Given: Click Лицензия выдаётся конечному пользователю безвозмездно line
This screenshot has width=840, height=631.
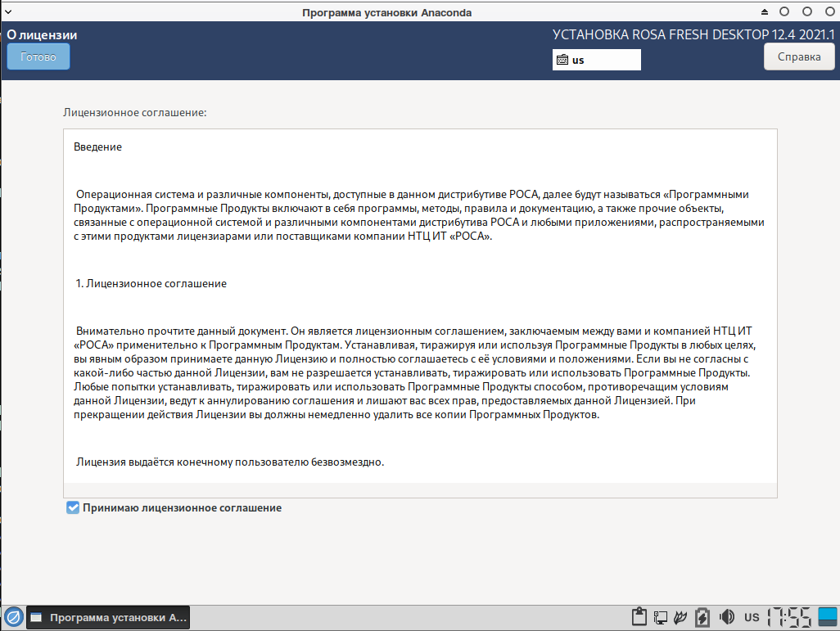Looking at the screenshot, I should click(230, 462).
